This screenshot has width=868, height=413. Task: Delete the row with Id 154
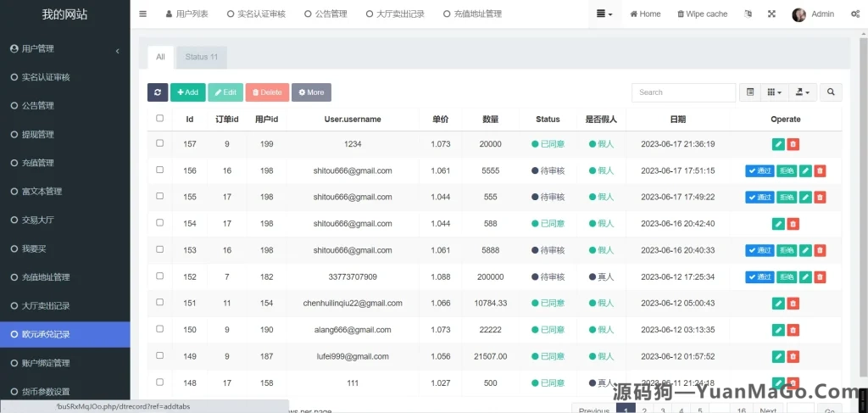coord(793,224)
